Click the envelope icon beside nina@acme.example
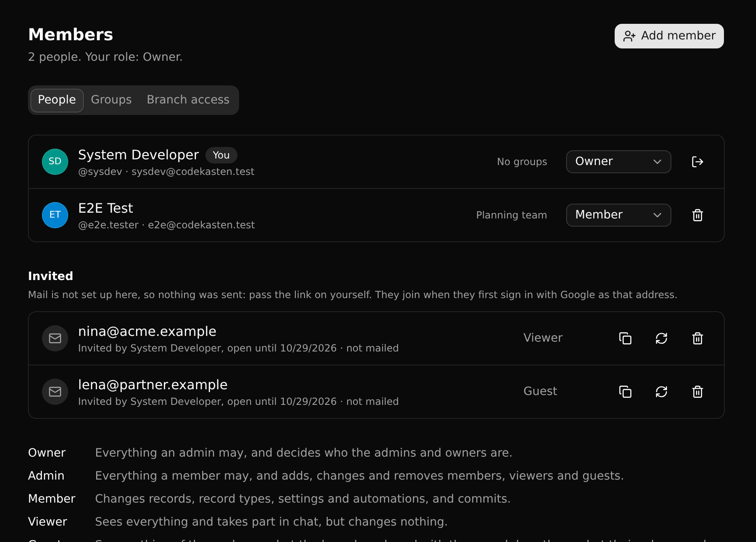 55,338
